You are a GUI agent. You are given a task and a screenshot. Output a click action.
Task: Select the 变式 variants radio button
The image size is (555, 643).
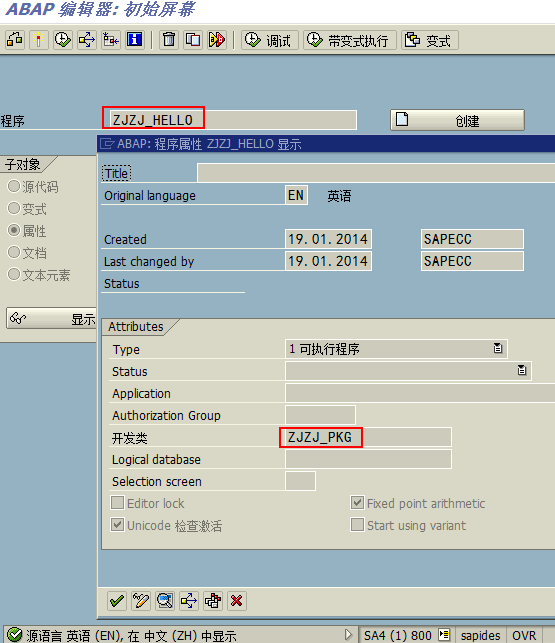14,208
